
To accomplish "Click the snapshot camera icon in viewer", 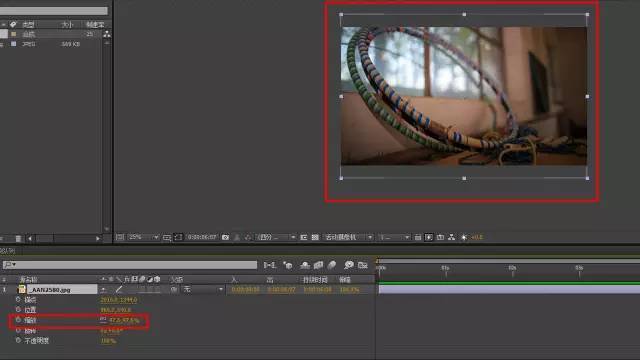I will pos(225,237).
